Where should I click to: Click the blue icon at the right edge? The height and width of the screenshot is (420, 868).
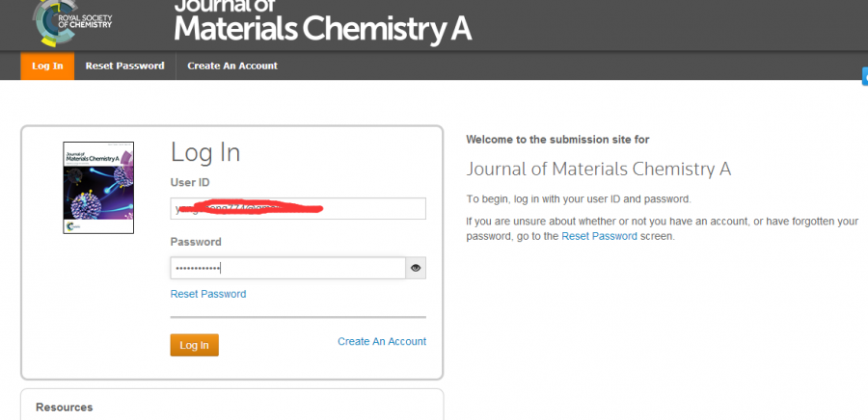tap(864, 76)
